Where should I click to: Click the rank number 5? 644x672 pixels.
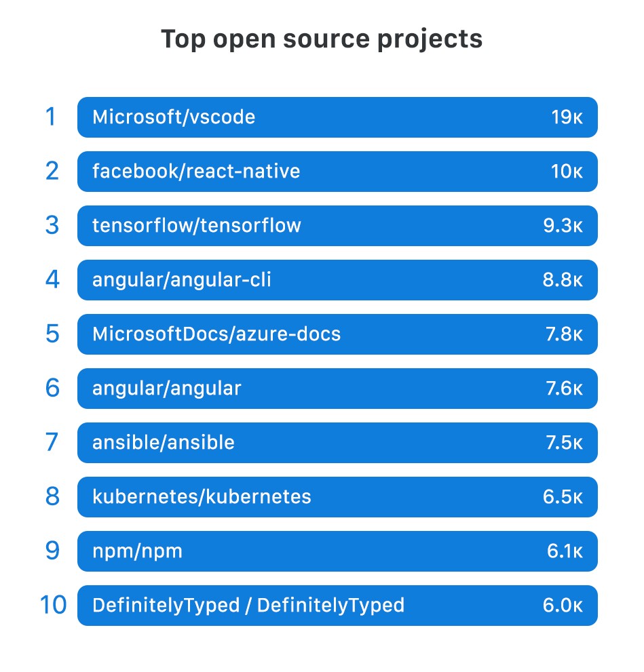[52, 334]
